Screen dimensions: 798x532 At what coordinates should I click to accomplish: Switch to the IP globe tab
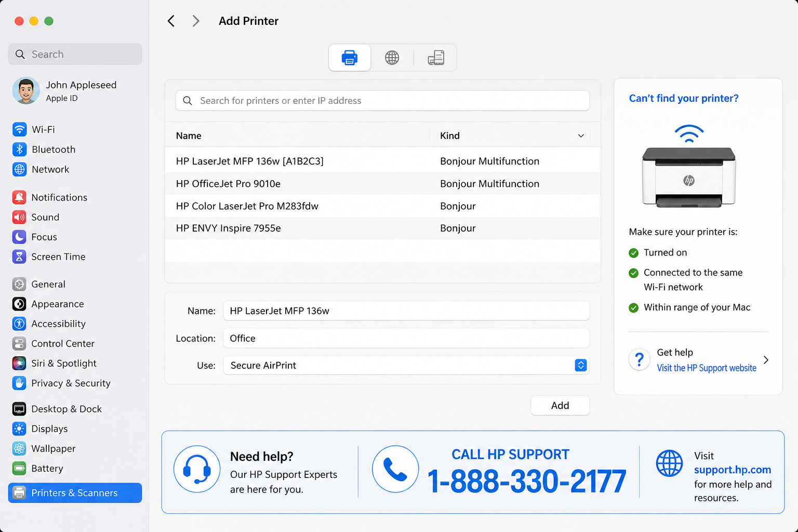392,58
